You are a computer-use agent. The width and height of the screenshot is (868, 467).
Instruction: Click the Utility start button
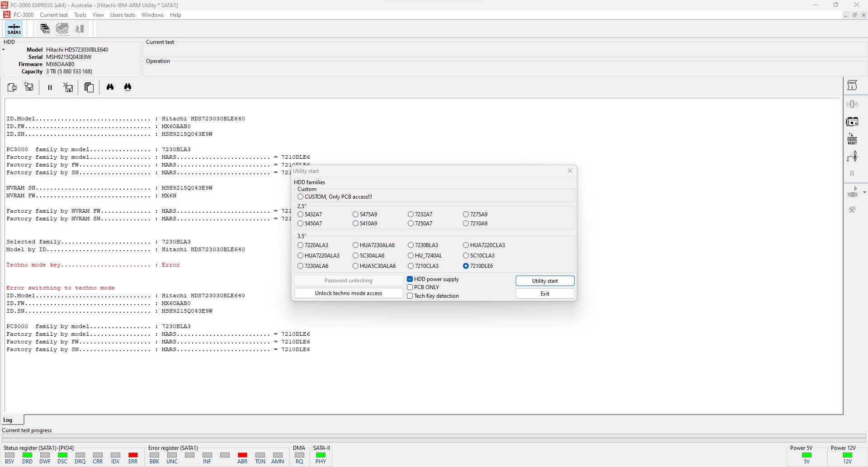(545, 281)
